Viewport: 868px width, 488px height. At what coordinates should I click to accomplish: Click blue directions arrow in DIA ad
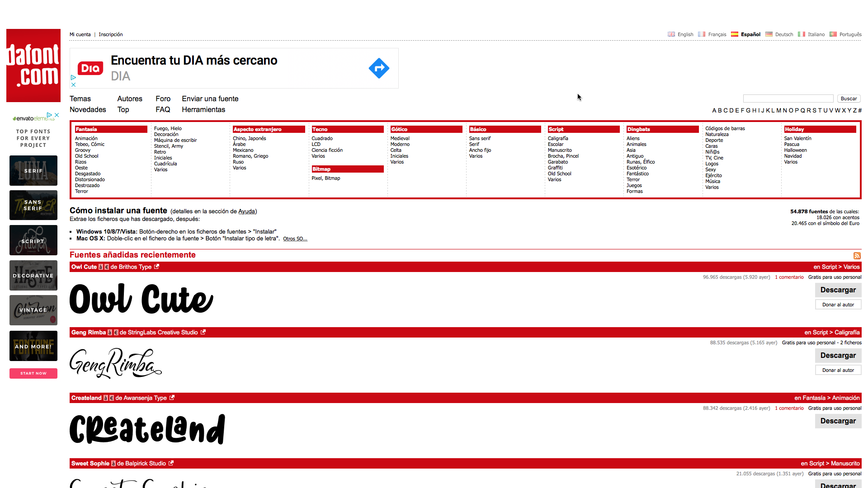(x=379, y=68)
